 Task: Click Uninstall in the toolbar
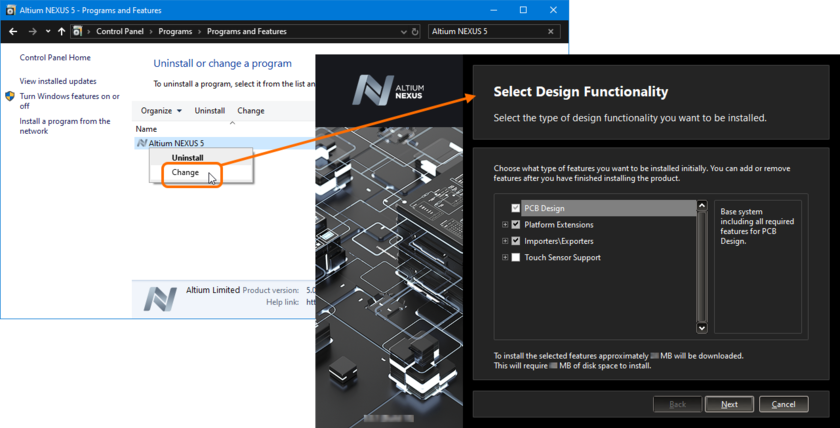pos(209,111)
